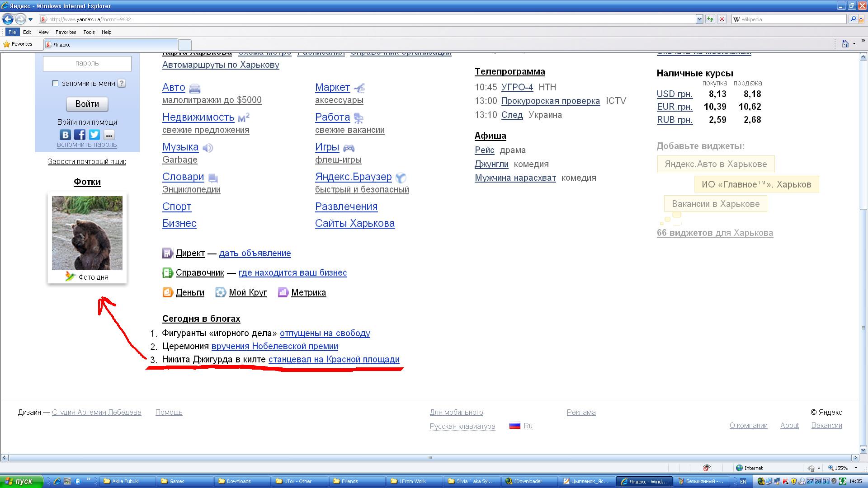Click the gamepad icon next to Игры
Screen dimensions: 868x488
[349, 148]
